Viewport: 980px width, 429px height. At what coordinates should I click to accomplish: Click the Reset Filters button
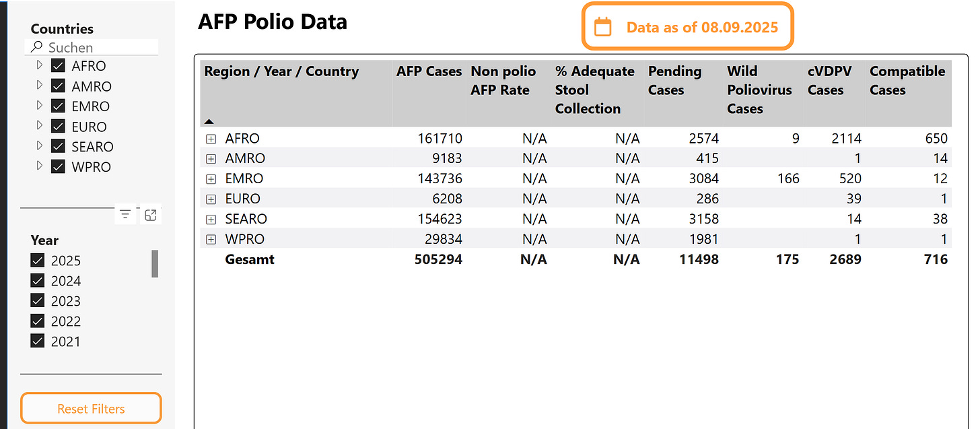[91, 408]
